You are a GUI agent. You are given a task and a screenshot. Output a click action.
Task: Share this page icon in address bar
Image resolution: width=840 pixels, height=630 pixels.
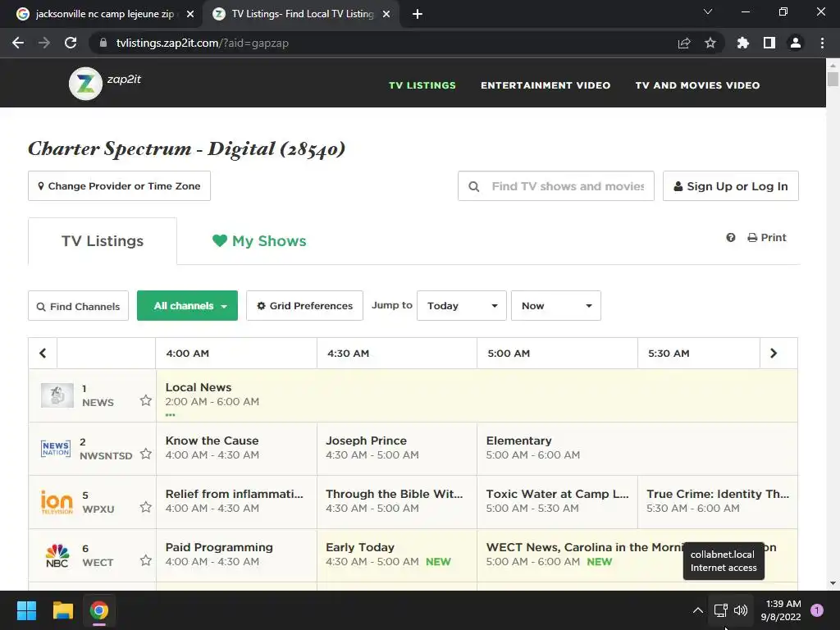(684, 43)
